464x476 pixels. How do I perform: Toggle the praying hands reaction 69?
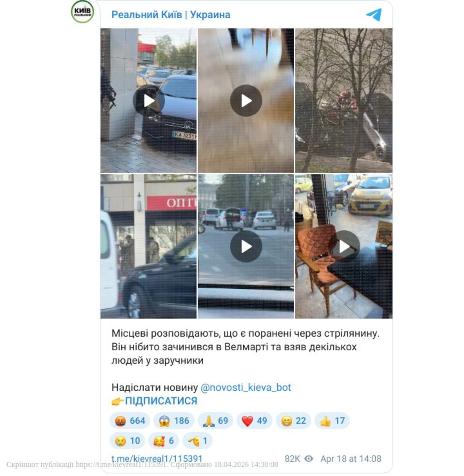tap(215, 421)
